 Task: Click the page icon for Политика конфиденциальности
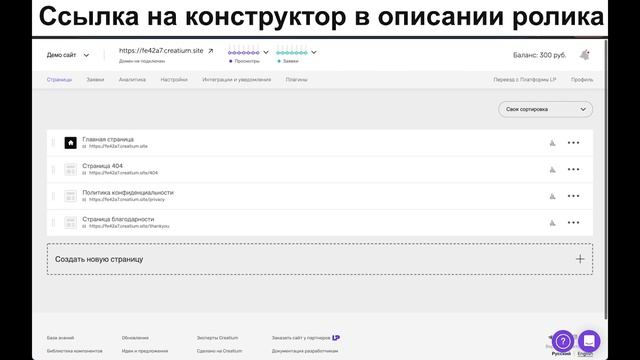70,196
